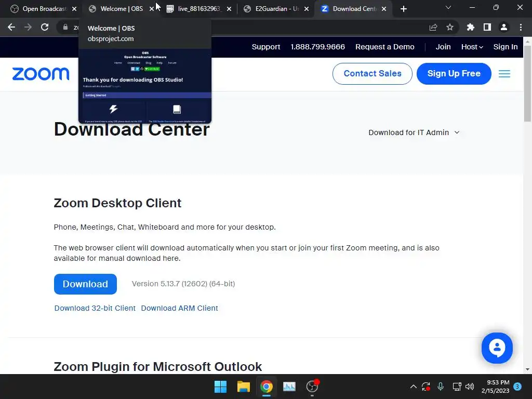Click Download 32-bit Client link
The image size is (532, 399).
(x=95, y=308)
